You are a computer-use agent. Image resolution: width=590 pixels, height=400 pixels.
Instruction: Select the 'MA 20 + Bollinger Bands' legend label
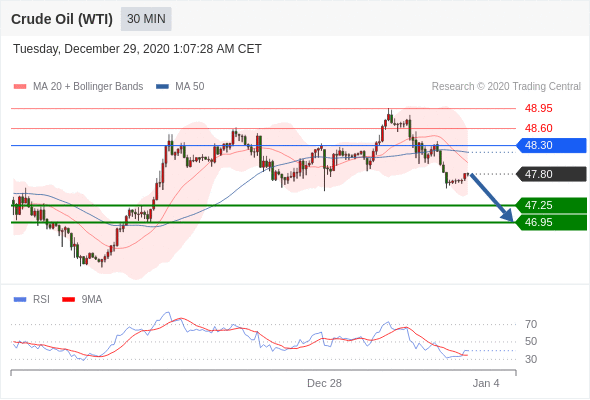88,87
